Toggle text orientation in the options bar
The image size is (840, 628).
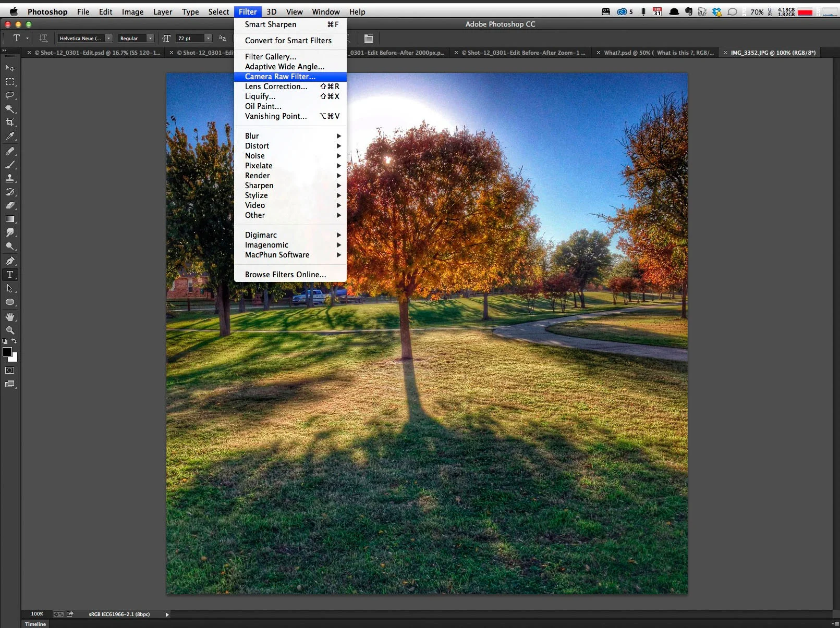(43, 38)
